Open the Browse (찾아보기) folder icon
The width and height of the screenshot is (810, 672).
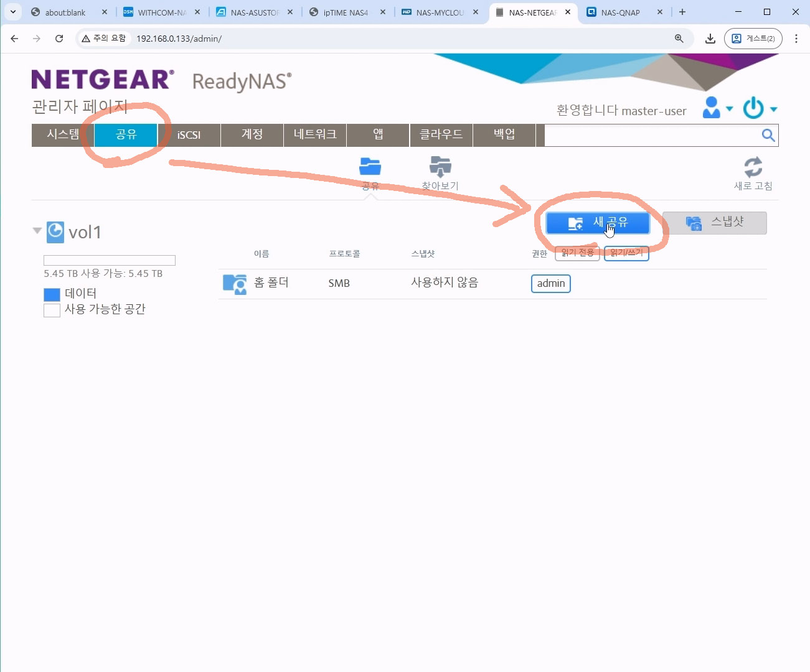[x=440, y=167]
